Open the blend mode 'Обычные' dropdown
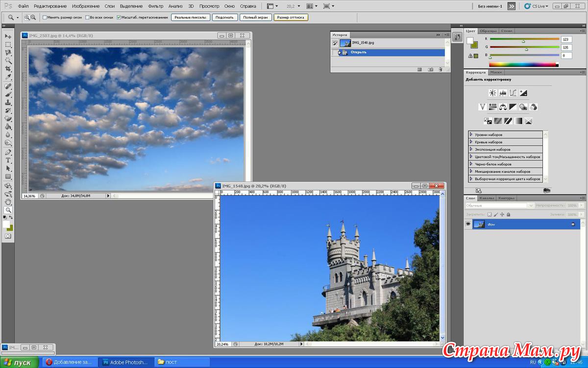Screen dimensions: 588x368 (x=499, y=206)
